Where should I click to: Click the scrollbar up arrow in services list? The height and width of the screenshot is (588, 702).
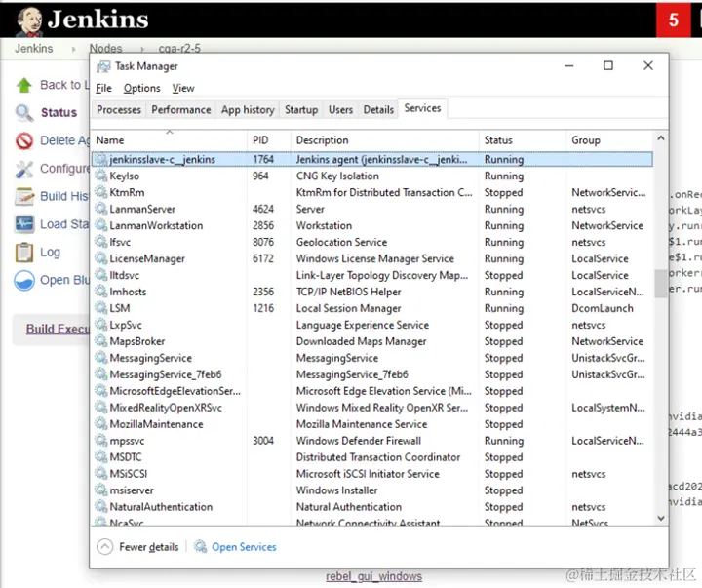tap(661, 138)
